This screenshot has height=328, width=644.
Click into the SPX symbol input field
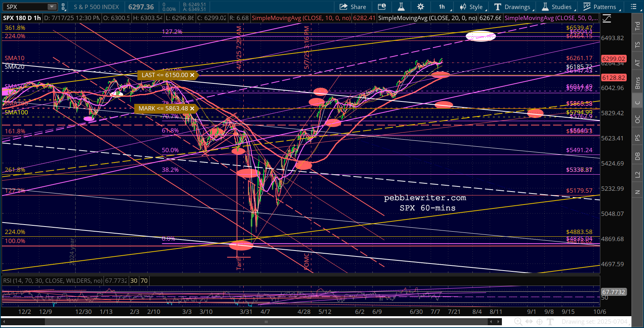coord(26,7)
